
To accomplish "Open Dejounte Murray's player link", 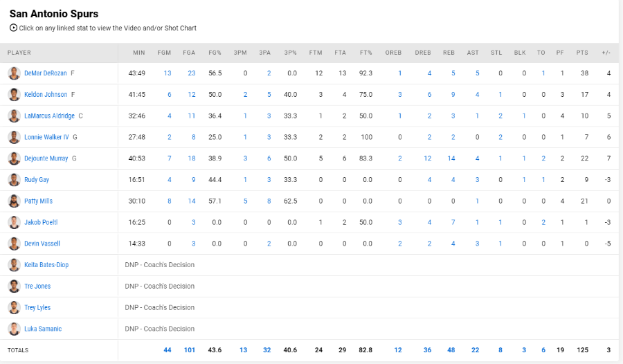I will point(46,158).
